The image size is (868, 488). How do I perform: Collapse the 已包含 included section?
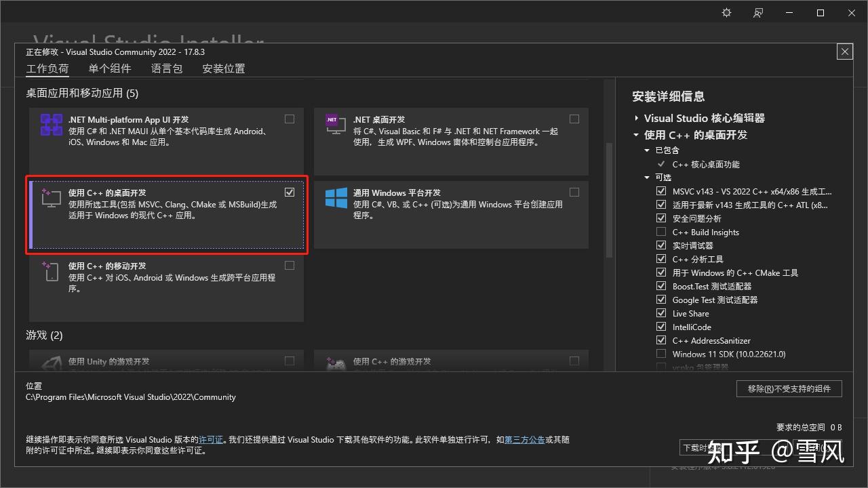pos(647,150)
